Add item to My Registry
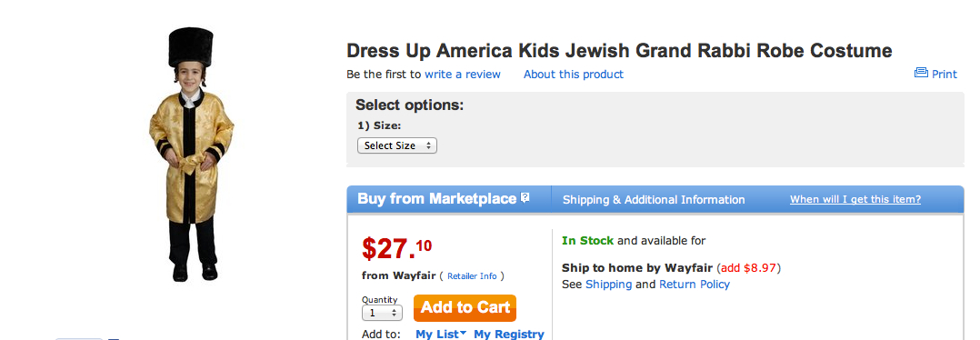Viewport: 980px width, 340px height. [x=509, y=334]
